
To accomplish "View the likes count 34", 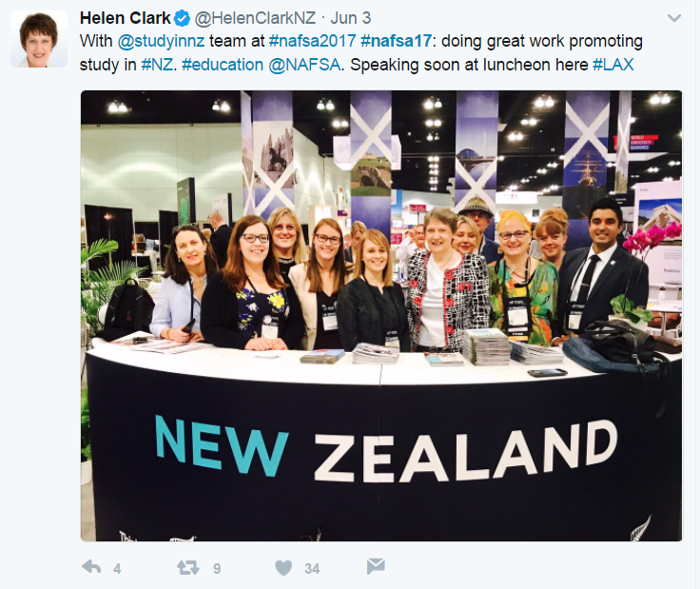I will pyautogui.click(x=312, y=568).
